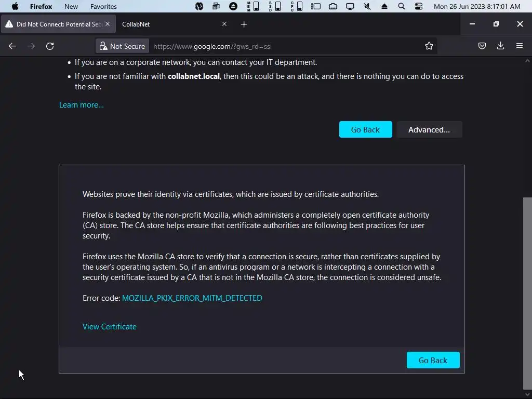Screen dimensions: 532x399
Task: Click the vertical scrollbar thumb
Action: [527, 294]
